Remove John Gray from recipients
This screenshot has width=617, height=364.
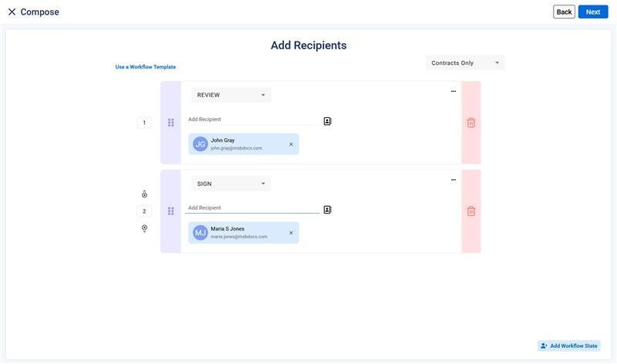point(291,144)
